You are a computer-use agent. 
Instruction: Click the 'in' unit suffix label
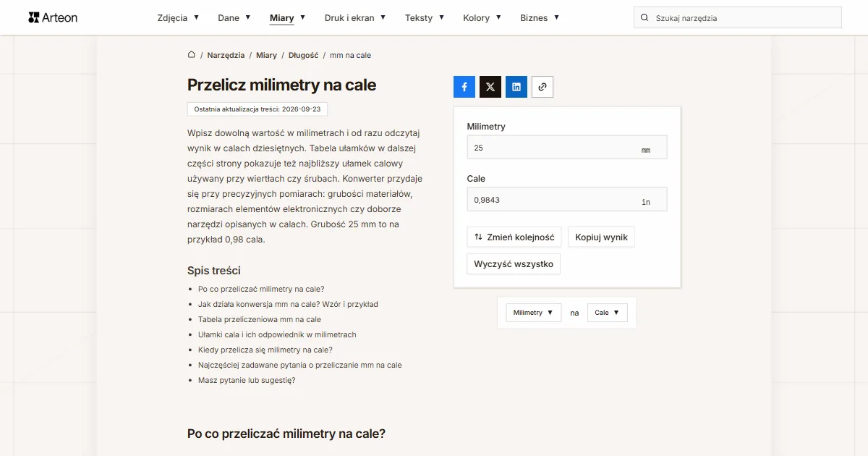pyautogui.click(x=646, y=202)
